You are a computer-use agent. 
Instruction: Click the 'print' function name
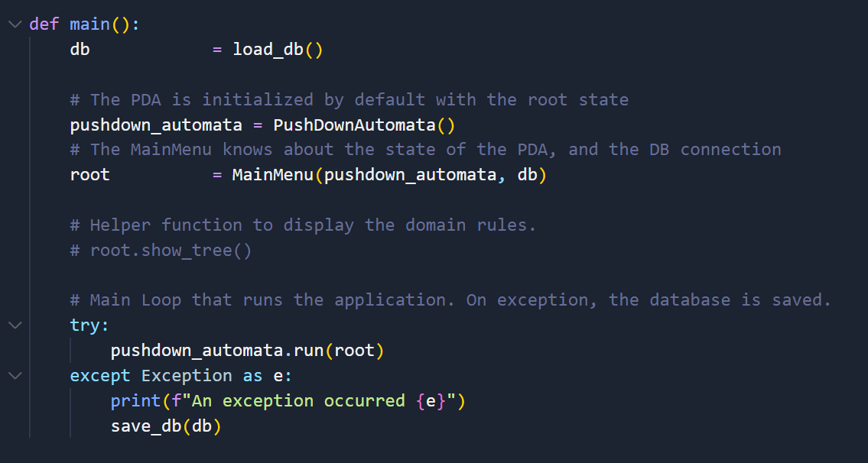point(135,400)
